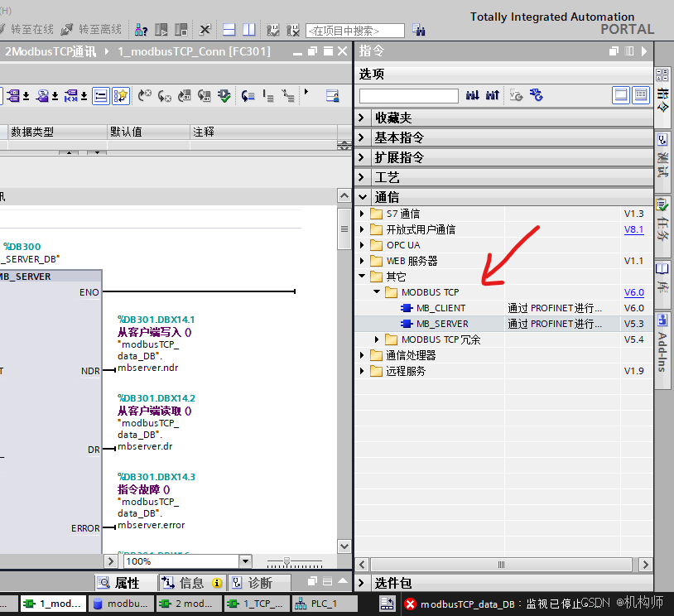Switch to 2 mod... editor in bottom bar
Viewport: 674px width, 616px height.
[x=189, y=604]
